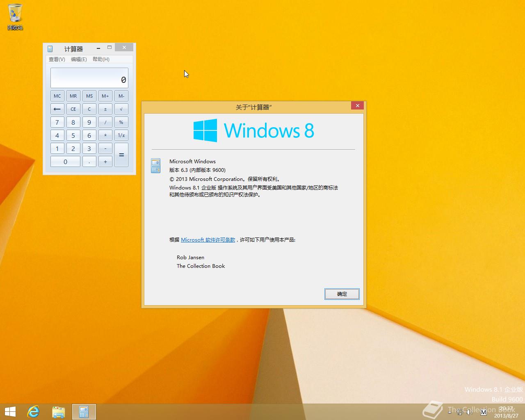The width and height of the screenshot is (525, 420).
Task: Click the calculator icon in the About dialog
Action: click(x=155, y=166)
